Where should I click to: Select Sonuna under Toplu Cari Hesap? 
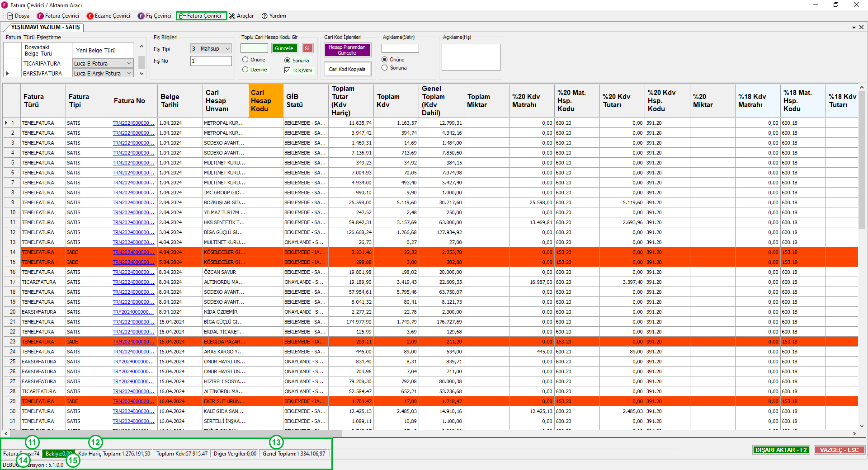tap(297, 61)
